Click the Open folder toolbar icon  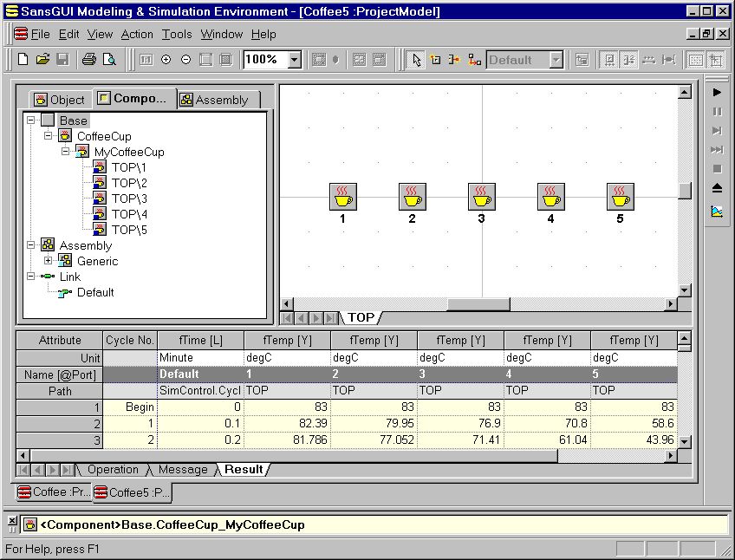[42, 60]
